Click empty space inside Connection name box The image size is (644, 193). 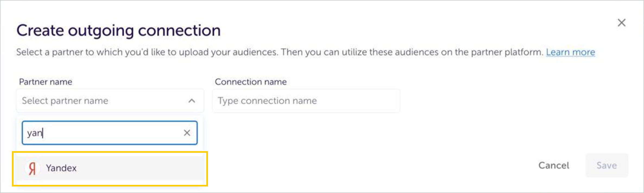click(358, 101)
